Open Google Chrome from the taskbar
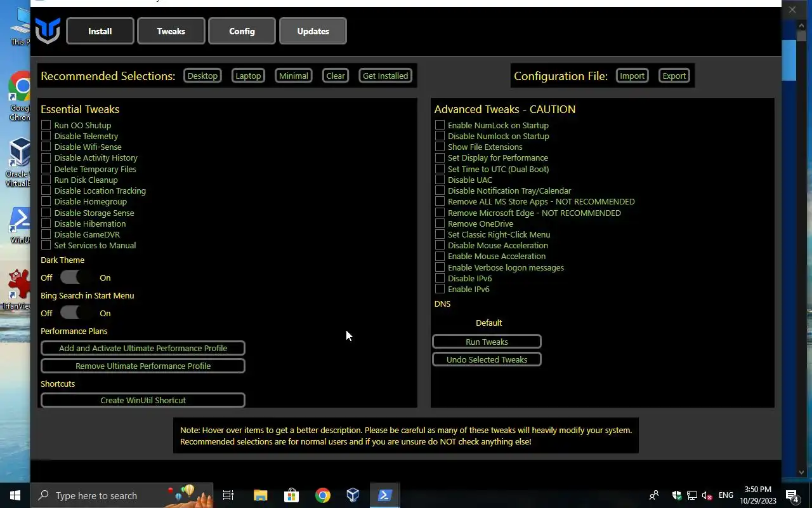The image size is (812, 508). 322,495
